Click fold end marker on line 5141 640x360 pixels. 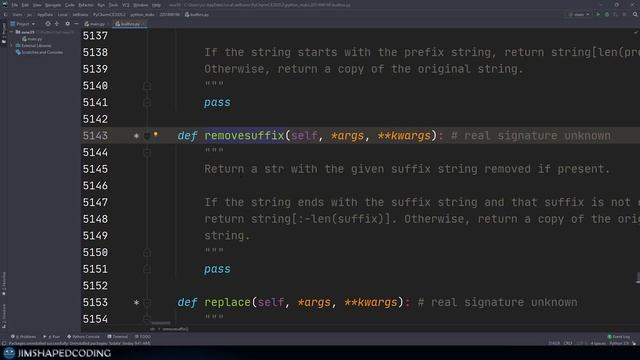click(x=147, y=102)
